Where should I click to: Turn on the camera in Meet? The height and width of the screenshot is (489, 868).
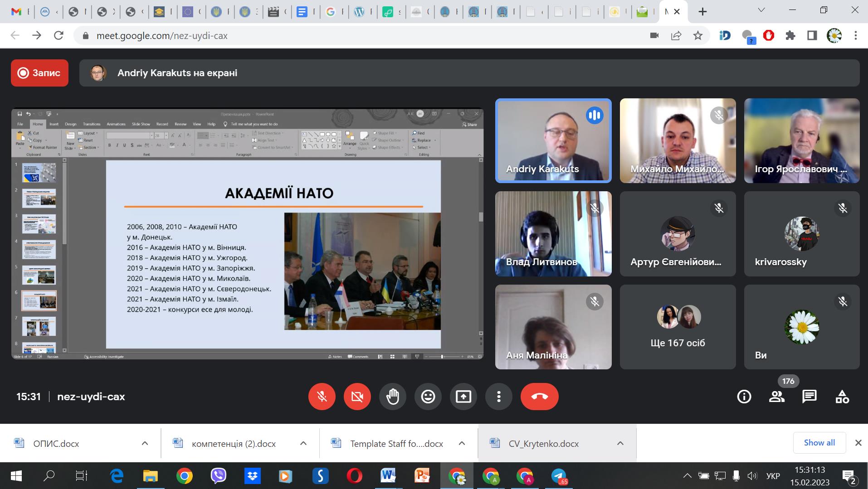pos(357,397)
